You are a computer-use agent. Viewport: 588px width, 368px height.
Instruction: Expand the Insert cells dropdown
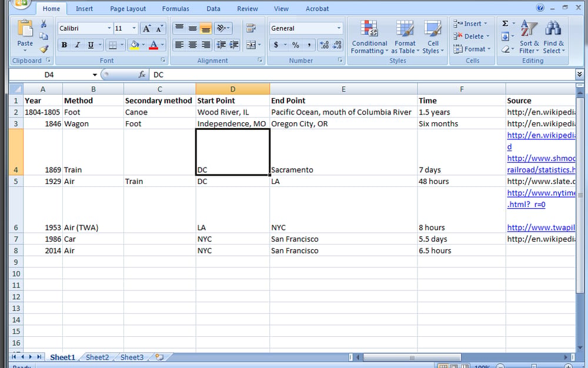485,24
